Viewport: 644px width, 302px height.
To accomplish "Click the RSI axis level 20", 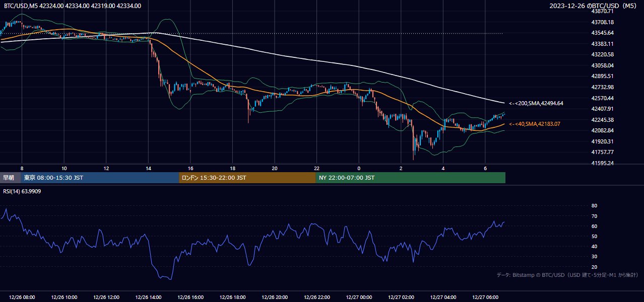I will click(x=594, y=267).
